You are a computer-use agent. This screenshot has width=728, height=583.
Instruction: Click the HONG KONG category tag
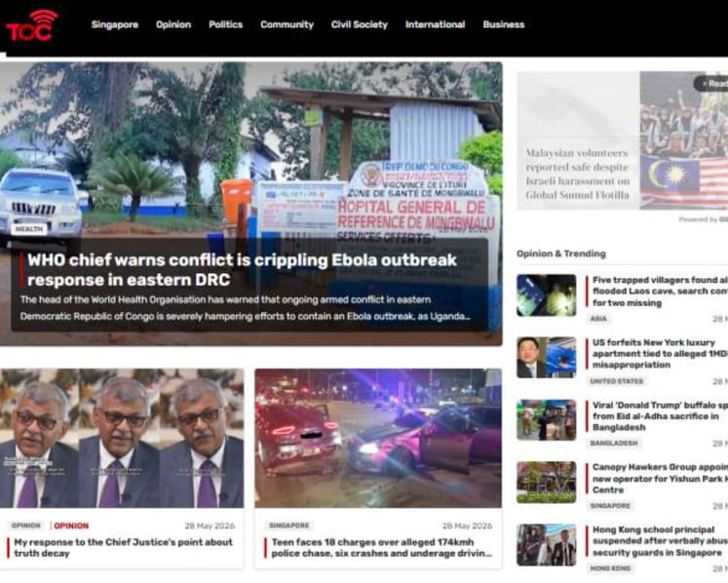(610, 568)
